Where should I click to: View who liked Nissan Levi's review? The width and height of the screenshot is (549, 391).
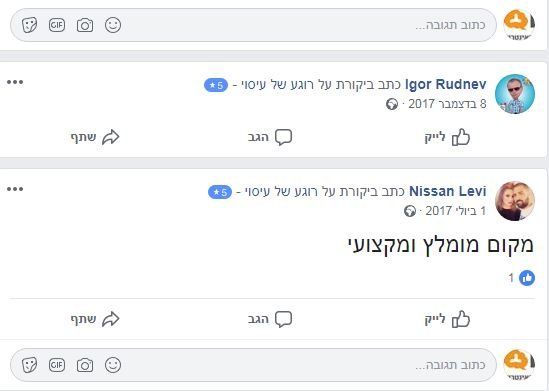pos(522,278)
